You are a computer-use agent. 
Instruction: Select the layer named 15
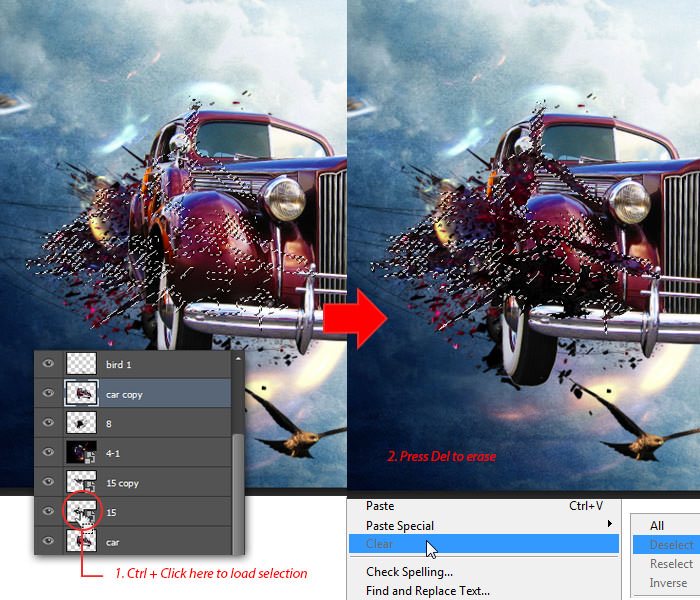click(x=111, y=512)
